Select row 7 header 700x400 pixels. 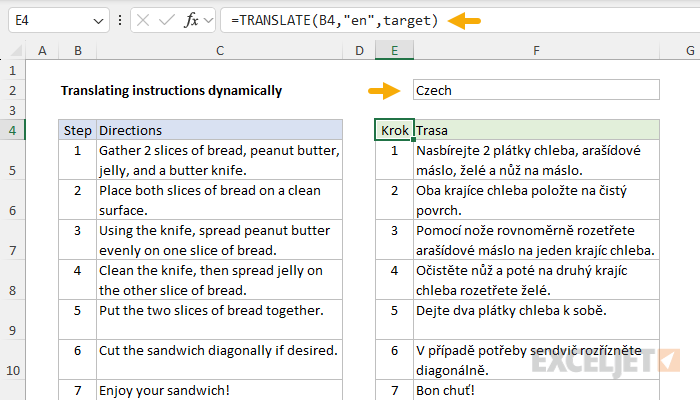12,240
